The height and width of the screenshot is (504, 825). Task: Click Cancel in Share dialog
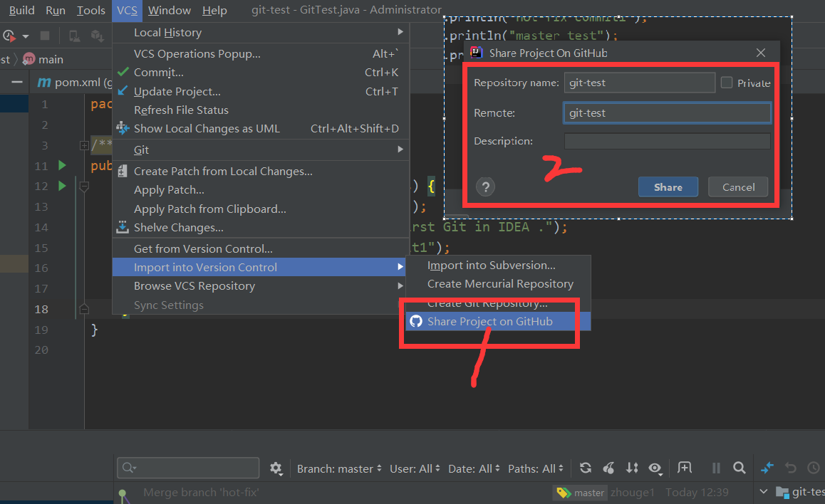[738, 187]
